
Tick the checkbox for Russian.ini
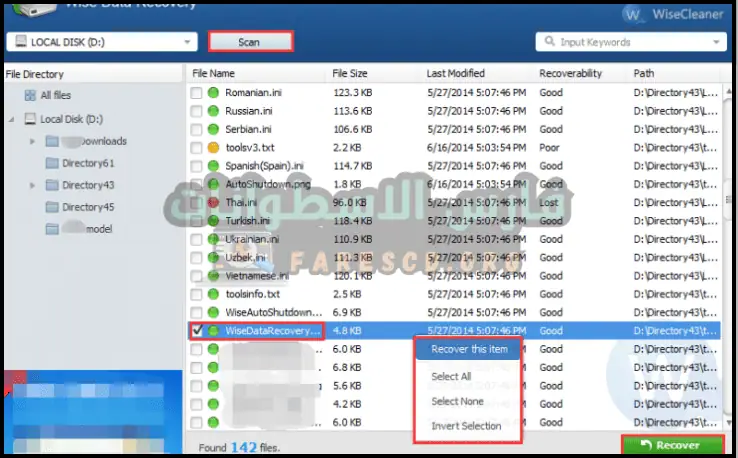[x=196, y=111]
